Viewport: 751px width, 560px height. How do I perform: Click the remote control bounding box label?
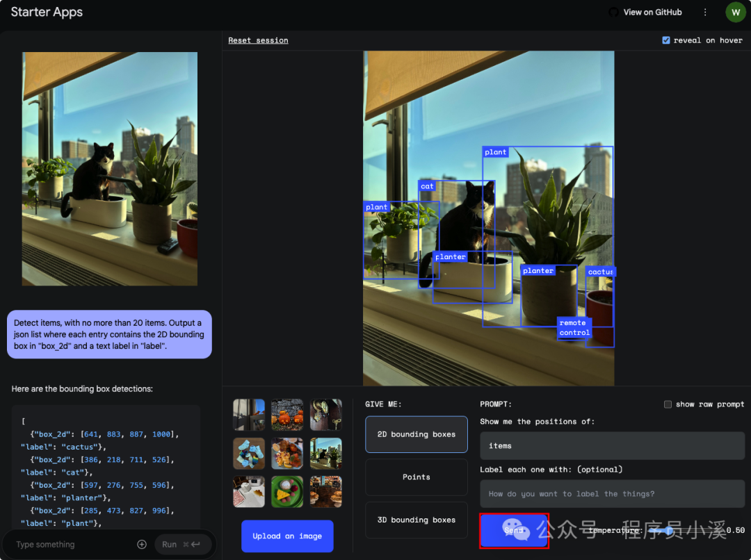point(574,328)
